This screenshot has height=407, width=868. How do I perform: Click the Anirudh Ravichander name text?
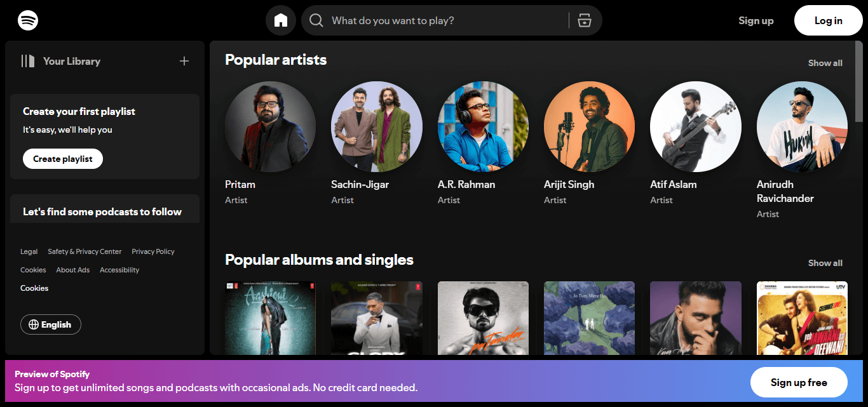[785, 191]
